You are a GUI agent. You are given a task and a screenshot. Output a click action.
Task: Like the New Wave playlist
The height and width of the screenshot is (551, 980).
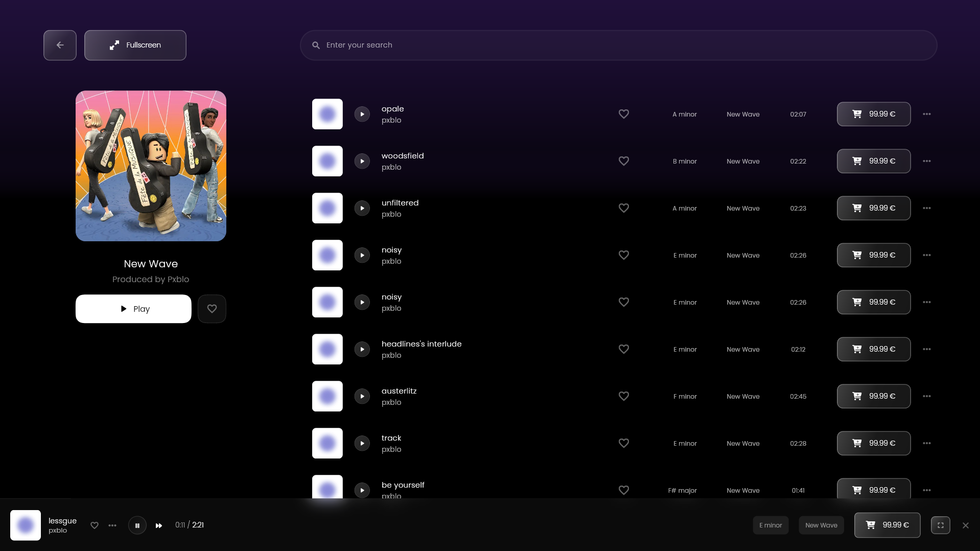[x=212, y=309]
